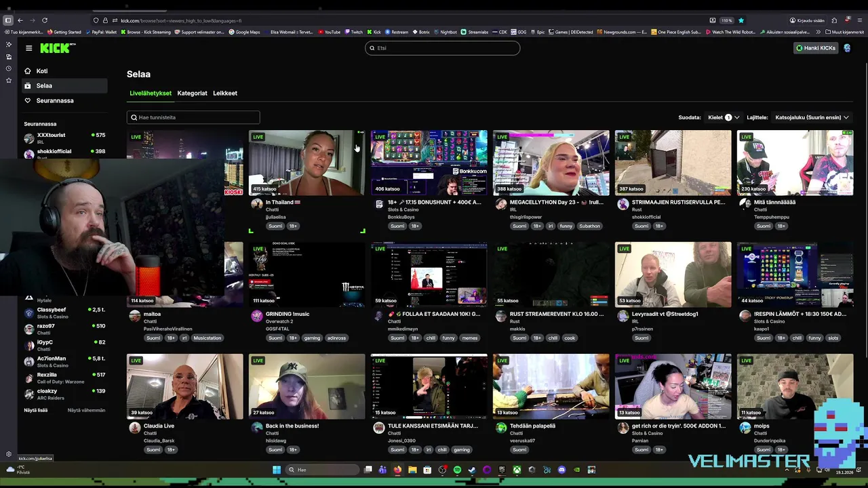Go back in browser history
Viewport: 868px width, 488px height.
tap(20, 20)
